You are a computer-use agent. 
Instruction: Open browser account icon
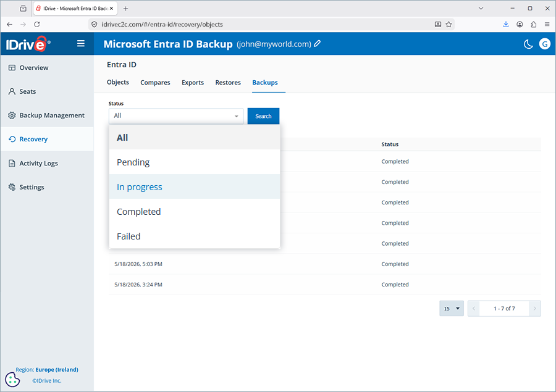(520, 25)
